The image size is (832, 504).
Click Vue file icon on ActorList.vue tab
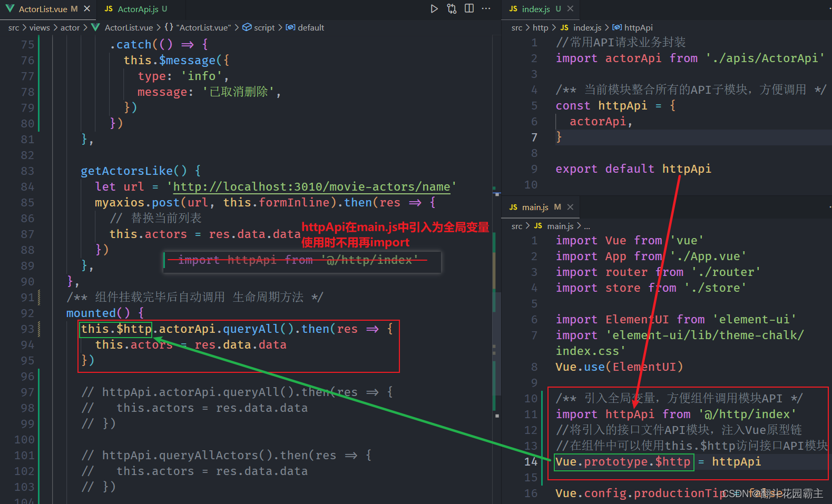point(10,9)
